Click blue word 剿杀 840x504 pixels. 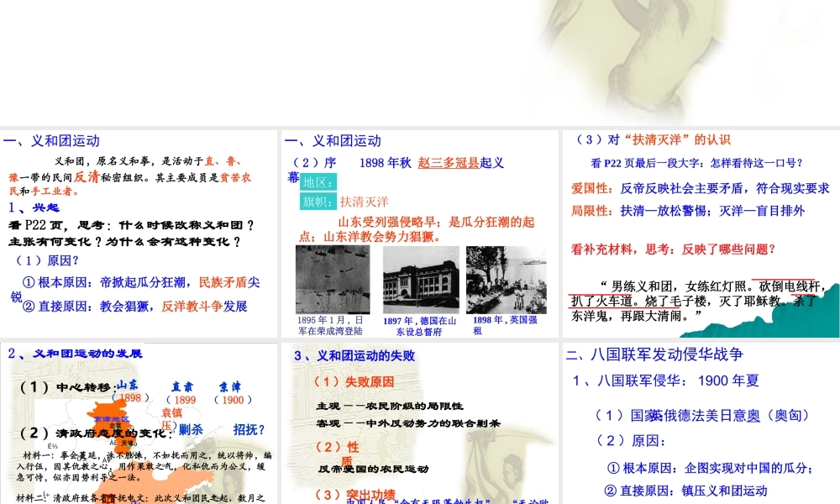point(192,429)
